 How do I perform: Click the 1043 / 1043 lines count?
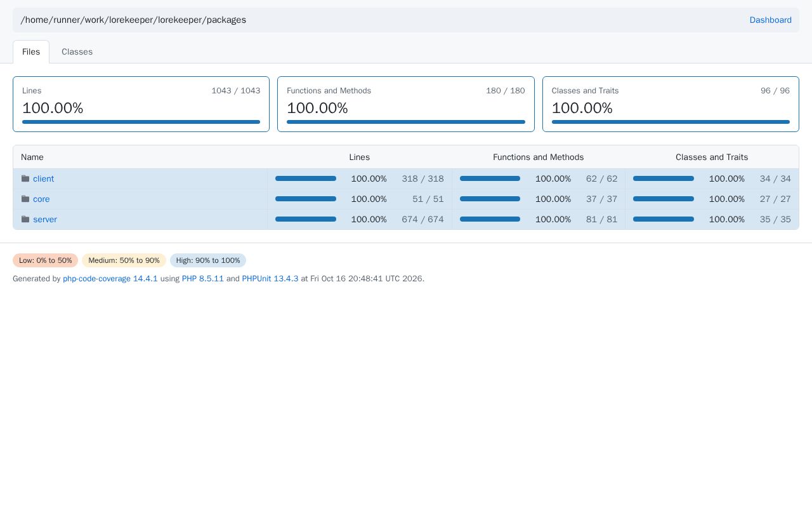click(236, 91)
